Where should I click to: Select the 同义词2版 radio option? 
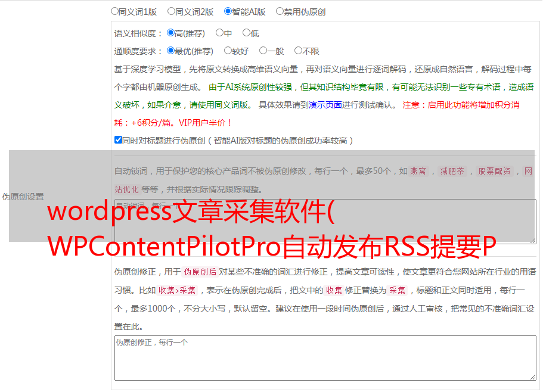point(171,11)
